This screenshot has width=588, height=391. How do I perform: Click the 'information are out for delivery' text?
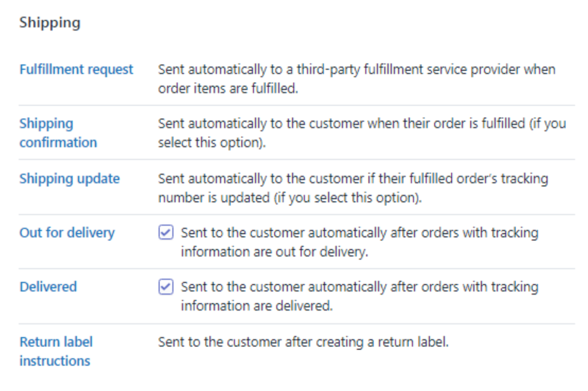(274, 252)
